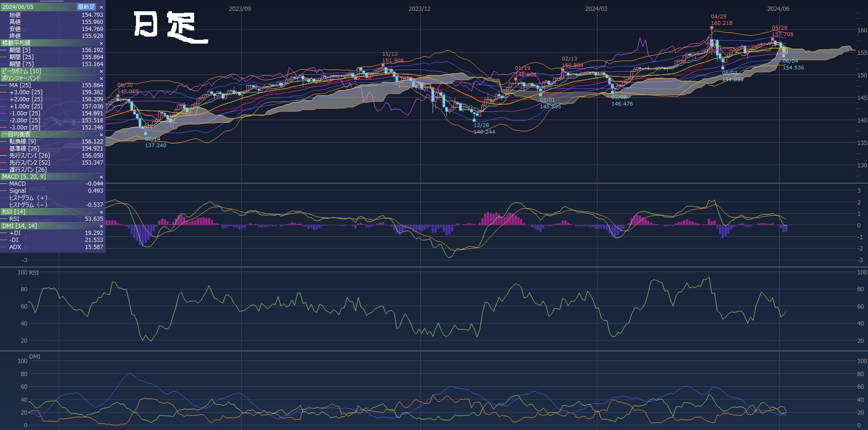
Task: Select the 安値 (low) row
Action: coord(53,29)
